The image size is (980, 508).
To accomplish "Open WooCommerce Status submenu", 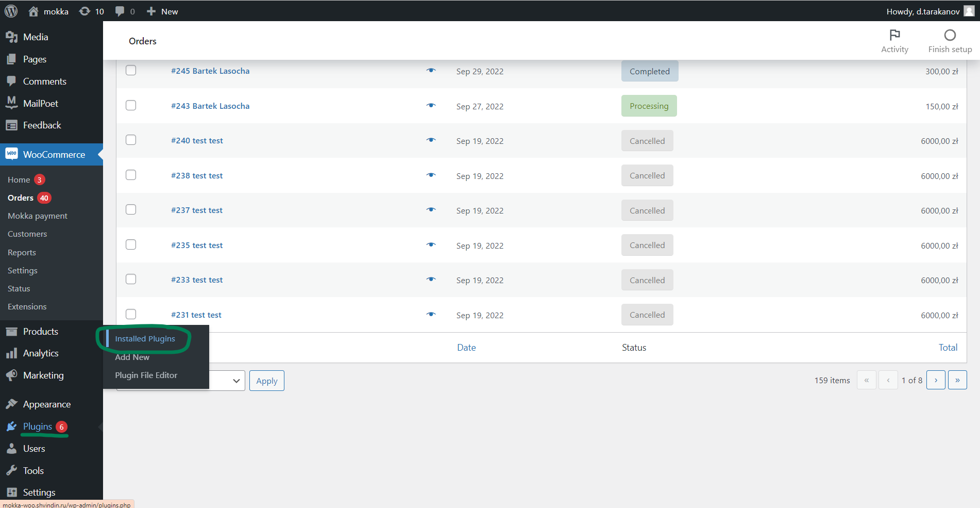I will coord(19,288).
